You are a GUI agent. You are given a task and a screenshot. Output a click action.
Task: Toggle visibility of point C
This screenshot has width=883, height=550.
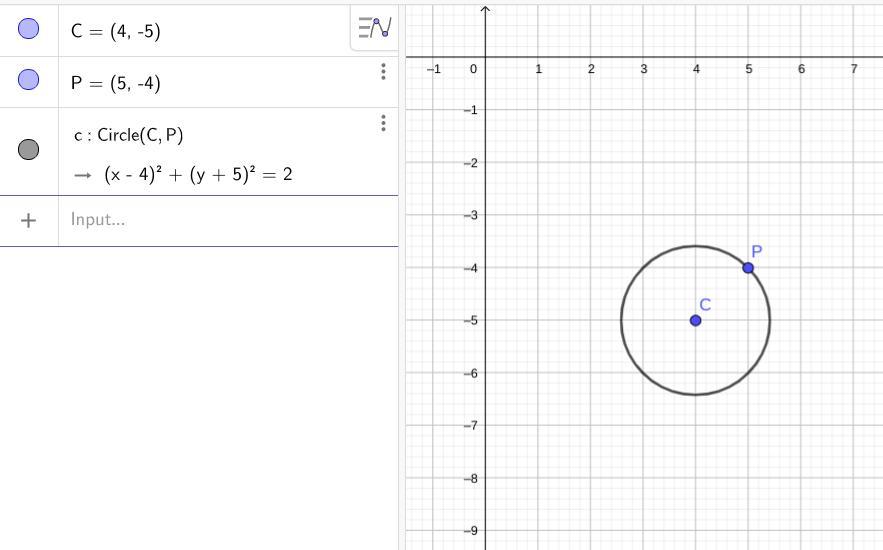[28, 28]
